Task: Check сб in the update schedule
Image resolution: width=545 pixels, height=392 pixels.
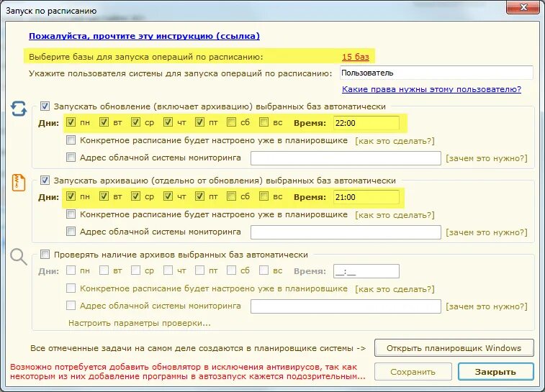Action: pyautogui.click(x=231, y=122)
